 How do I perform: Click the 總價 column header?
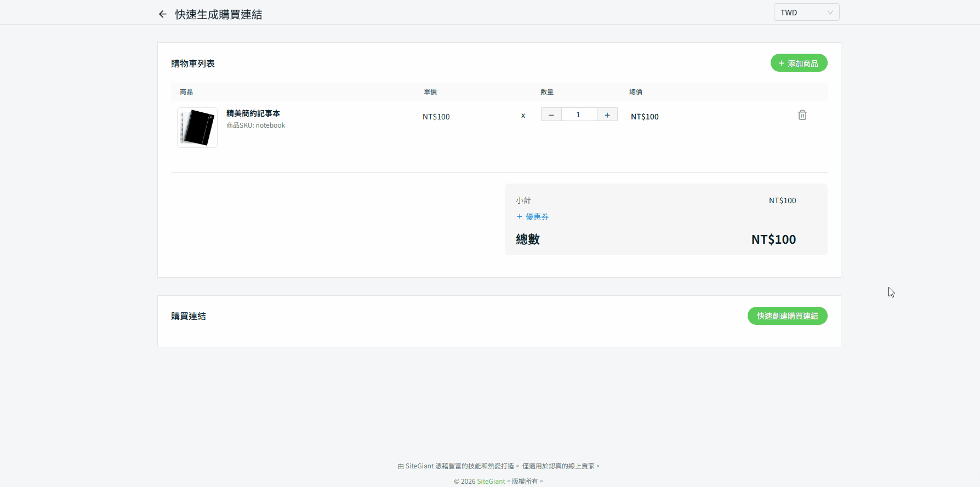[636, 92]
